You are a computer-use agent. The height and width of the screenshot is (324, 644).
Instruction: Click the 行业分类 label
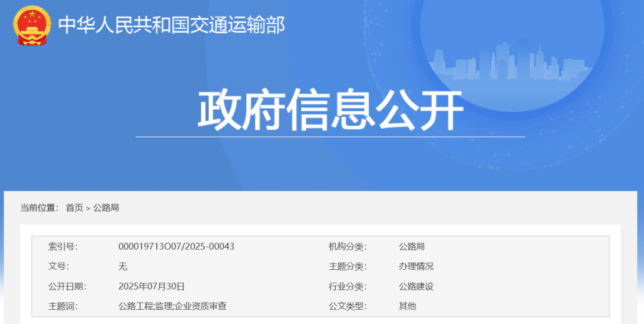pos(348,286)
